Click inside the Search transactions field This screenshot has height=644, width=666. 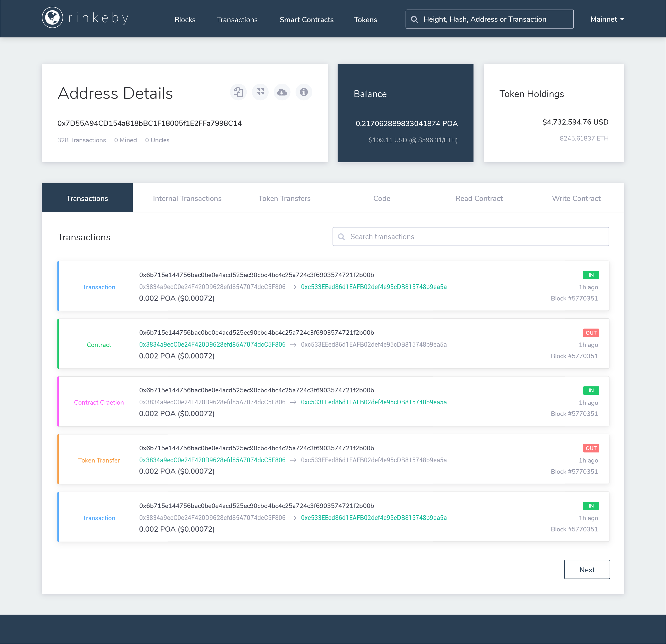[x=442, y=237]
